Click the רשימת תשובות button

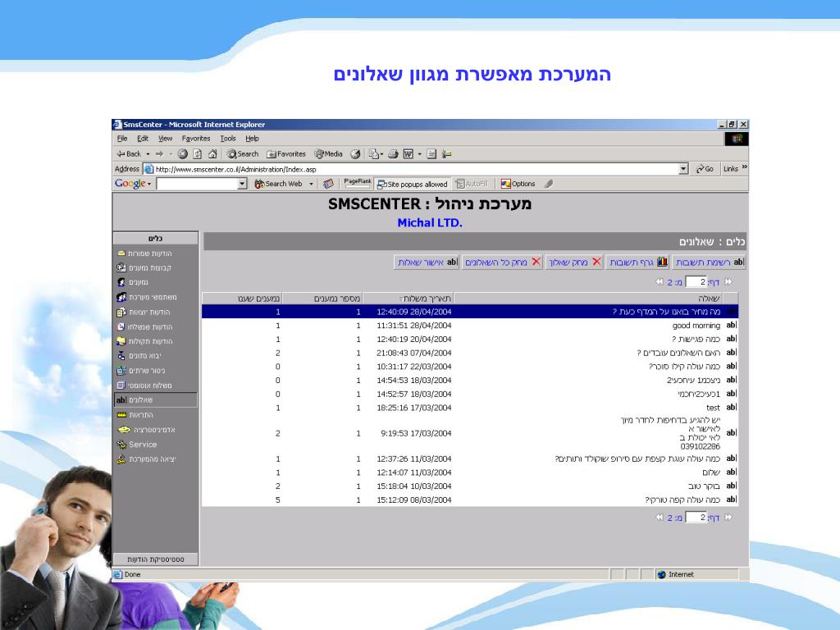click(x=710, y=262)
